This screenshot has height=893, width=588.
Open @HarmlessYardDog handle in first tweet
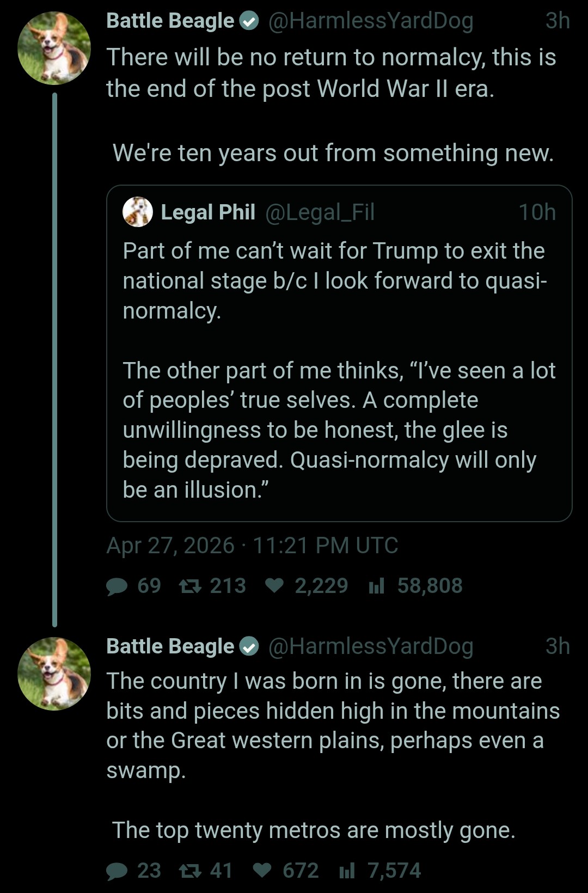371,21
